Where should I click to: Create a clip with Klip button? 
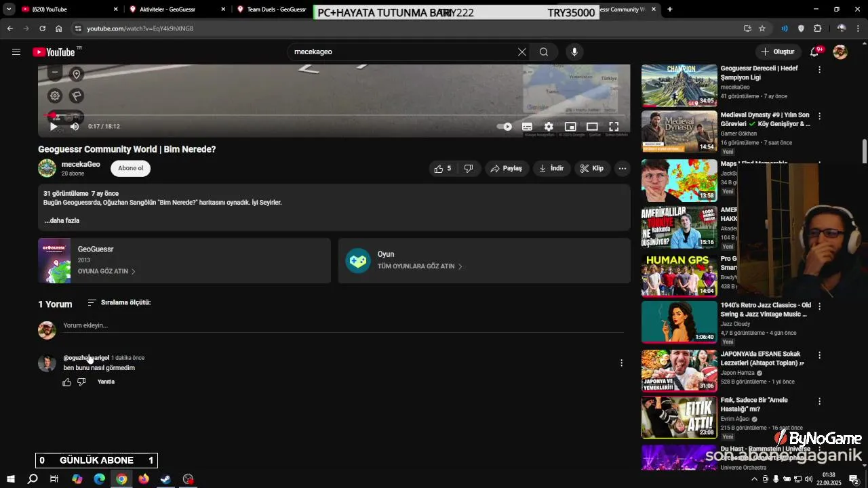pyautogui.click(x=592, y=168)
